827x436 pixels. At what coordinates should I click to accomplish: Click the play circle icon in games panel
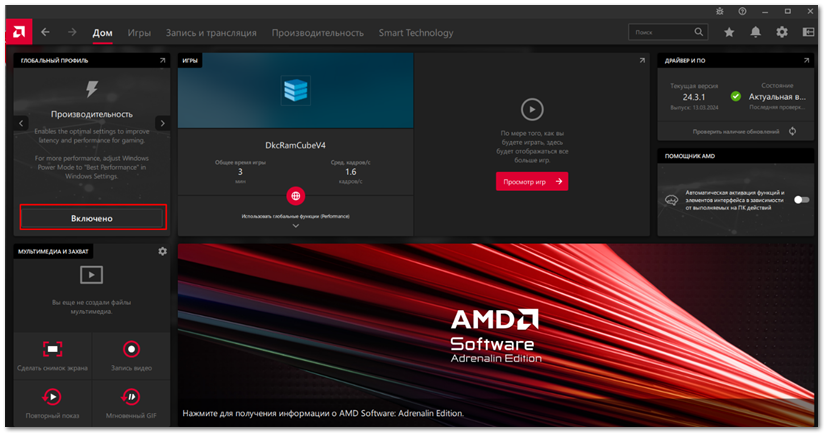(532, 110)
